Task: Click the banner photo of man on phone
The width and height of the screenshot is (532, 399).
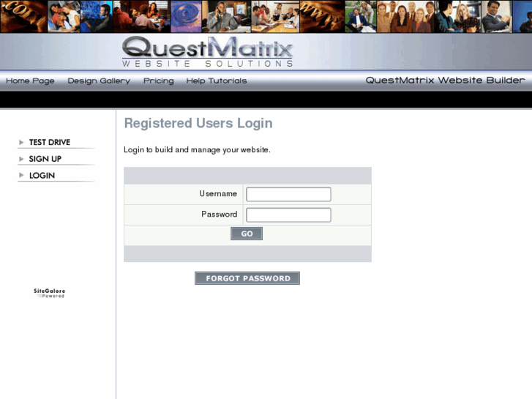Action: coord(226,16)
